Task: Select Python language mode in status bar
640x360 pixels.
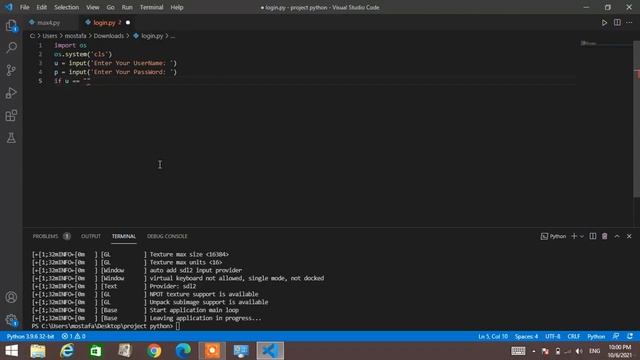Action: click(x=596, y=336)
